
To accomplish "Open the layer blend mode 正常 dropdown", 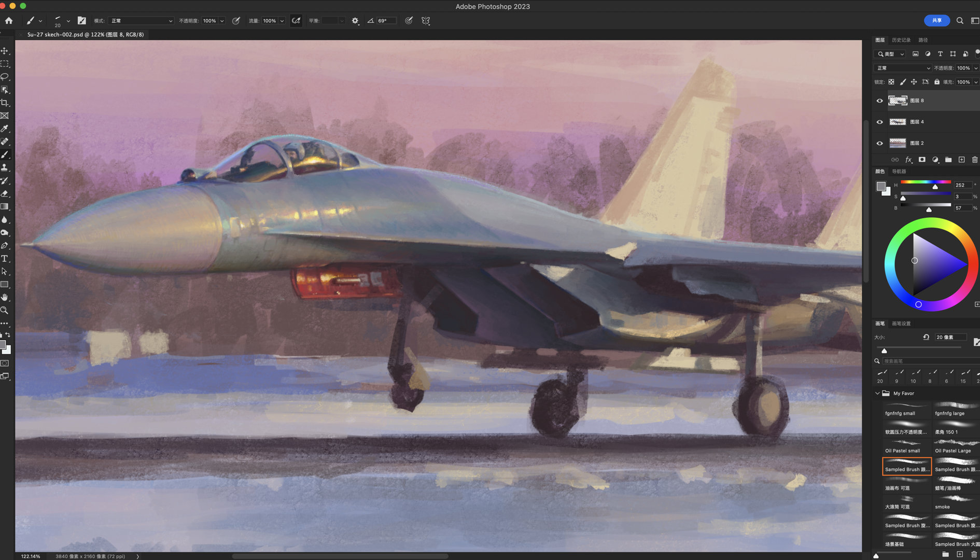I will (902, 68).
